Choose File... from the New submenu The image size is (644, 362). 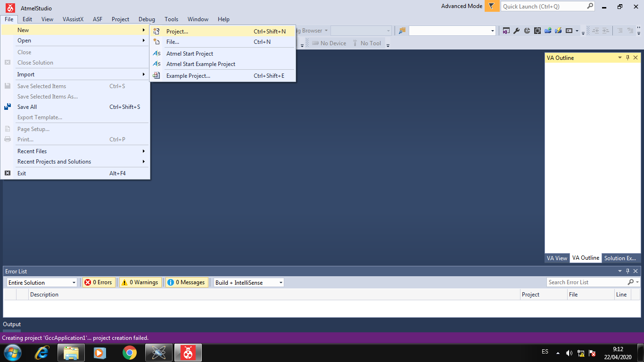[x=223, y=42]
